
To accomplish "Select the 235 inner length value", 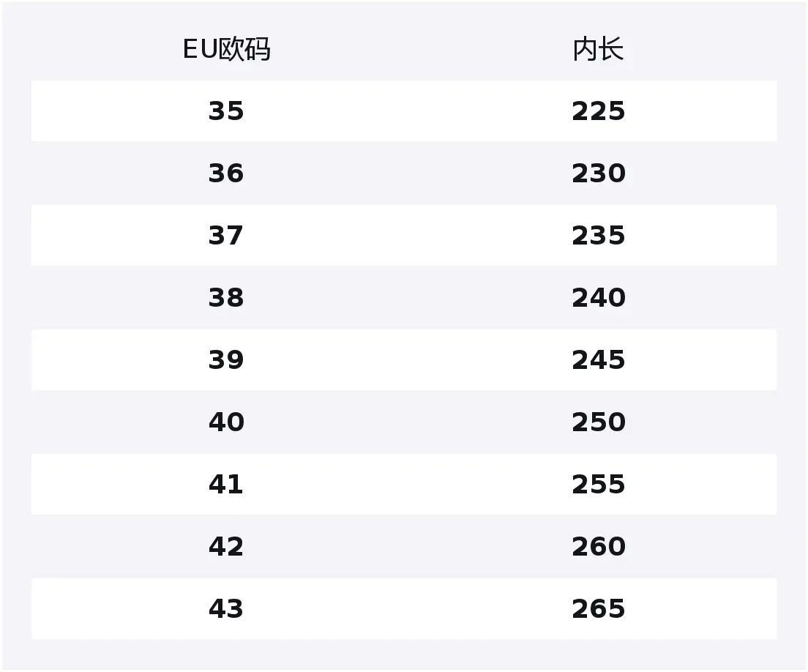I will pos(598,236).
